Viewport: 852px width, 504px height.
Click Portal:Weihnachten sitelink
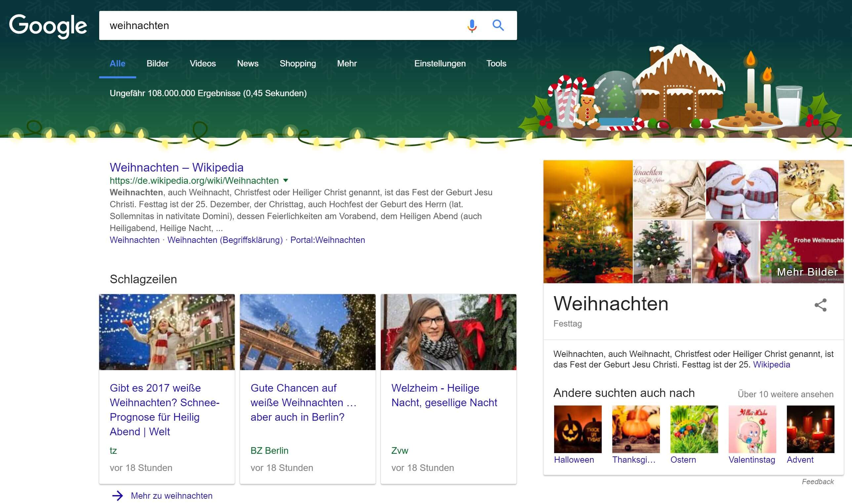tap(328, 240)
